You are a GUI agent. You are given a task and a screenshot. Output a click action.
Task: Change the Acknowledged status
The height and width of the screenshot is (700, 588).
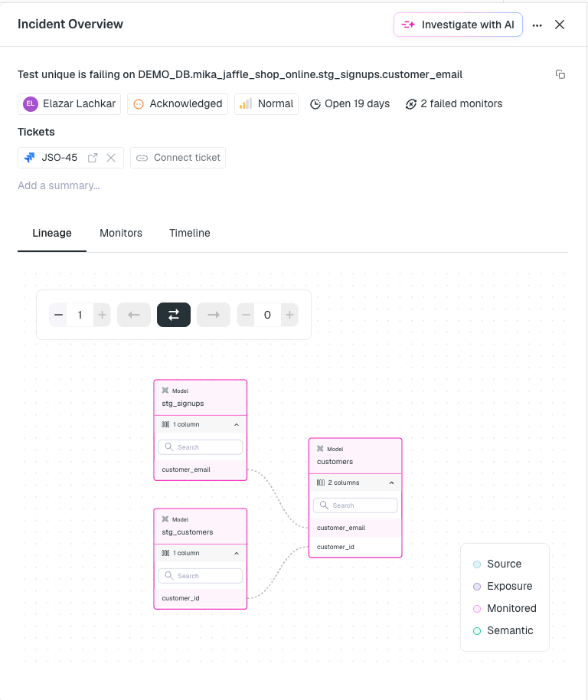pyautogui.click(x=178, y=104)
